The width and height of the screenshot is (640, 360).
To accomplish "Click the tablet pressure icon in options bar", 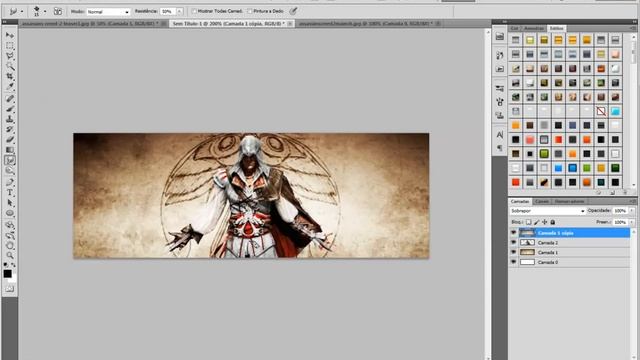I will 293,11.
